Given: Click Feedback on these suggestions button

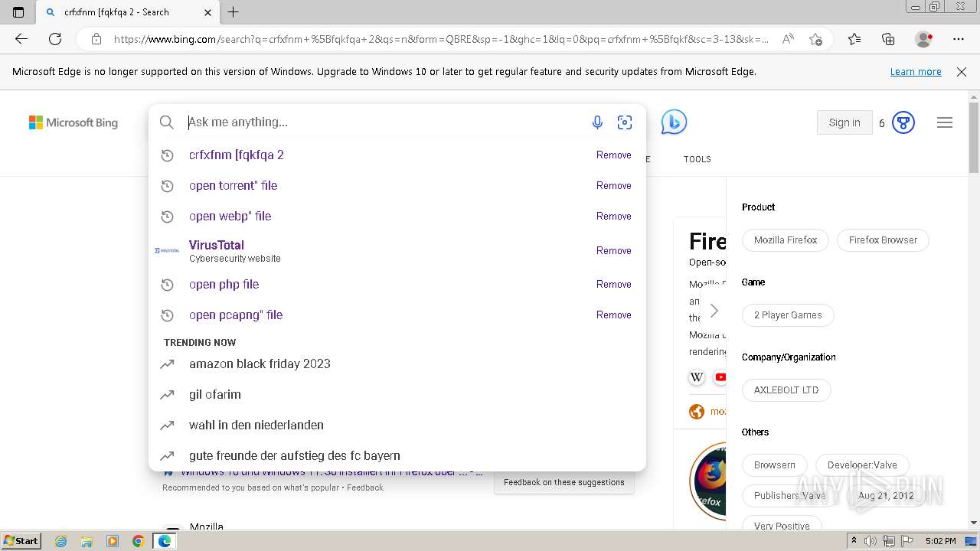Looking at the screenshot, I should (x=564, y=482).
